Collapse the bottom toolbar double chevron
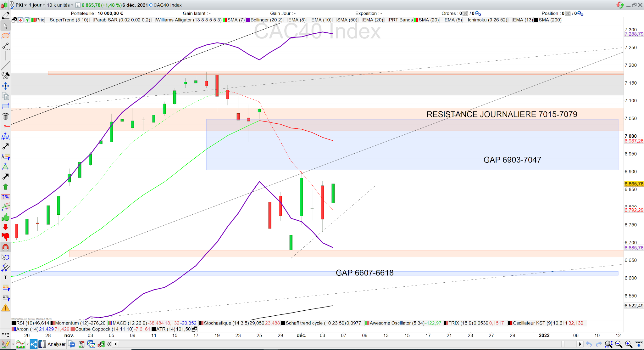This screenshot has width=644, height=350. 109,344
